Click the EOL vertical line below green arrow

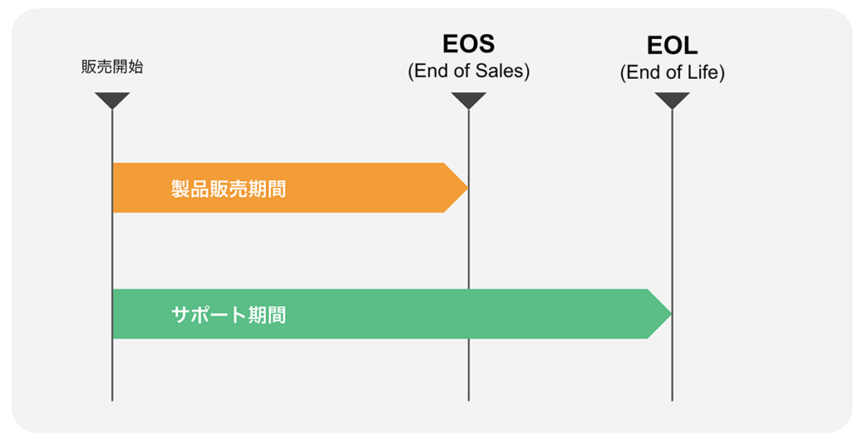pyautogui.click(x=672, y=369)
